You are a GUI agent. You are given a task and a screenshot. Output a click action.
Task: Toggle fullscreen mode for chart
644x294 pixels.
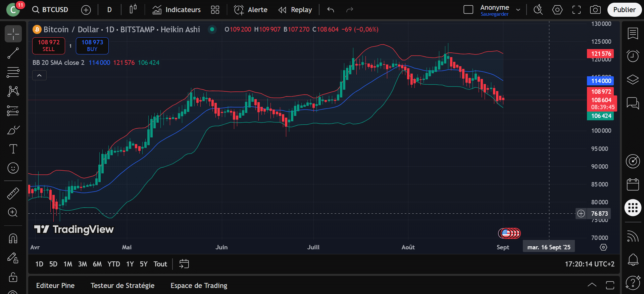(576, 10)
